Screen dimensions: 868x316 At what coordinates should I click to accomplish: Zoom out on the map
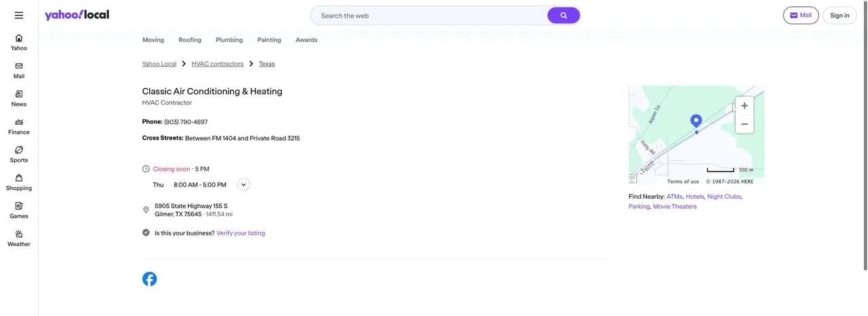coord(745,124)
